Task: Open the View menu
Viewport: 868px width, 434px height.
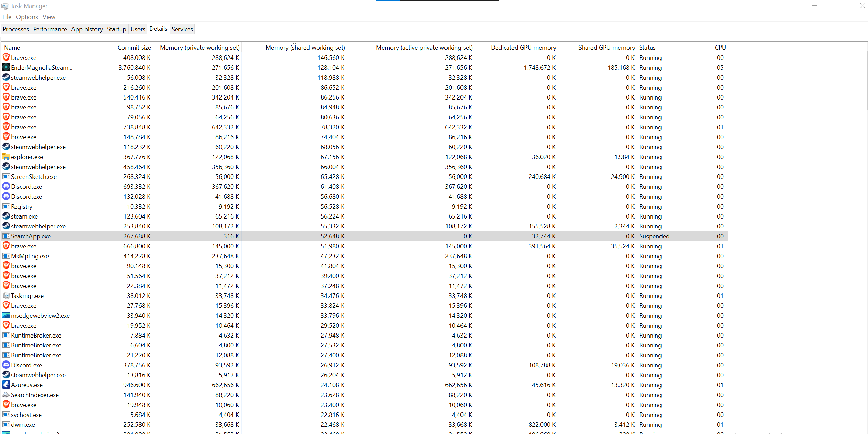Action: click(49, 17)
